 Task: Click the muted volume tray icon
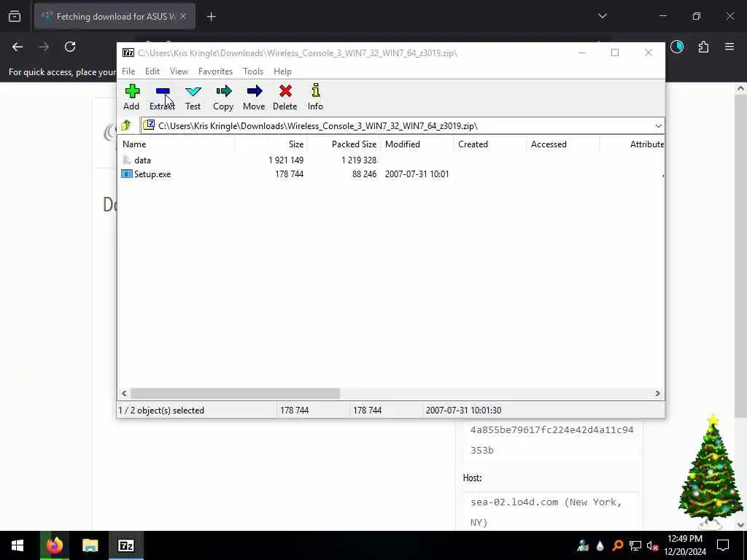(652, 546)
